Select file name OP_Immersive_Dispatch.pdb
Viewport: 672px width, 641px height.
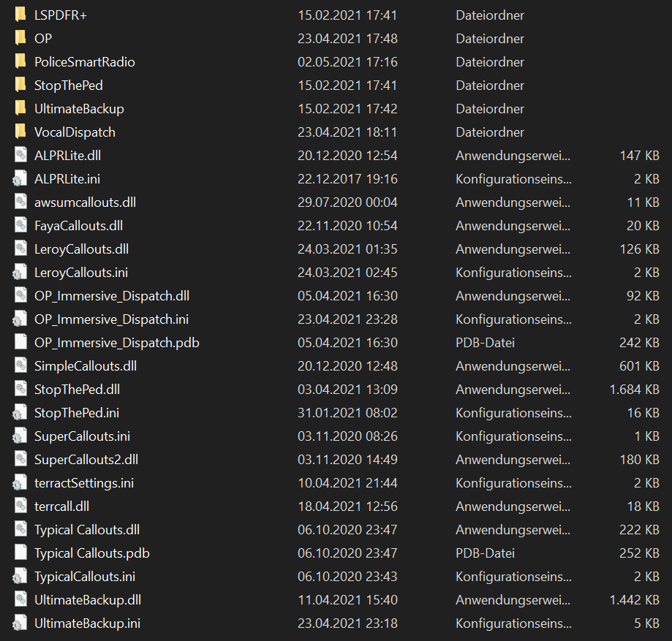116,342
